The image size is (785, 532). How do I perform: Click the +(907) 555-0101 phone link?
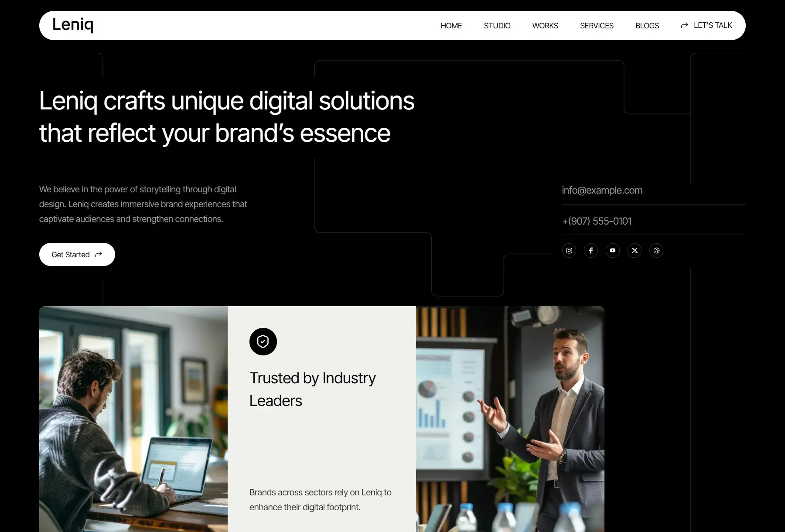pos(597,221)
